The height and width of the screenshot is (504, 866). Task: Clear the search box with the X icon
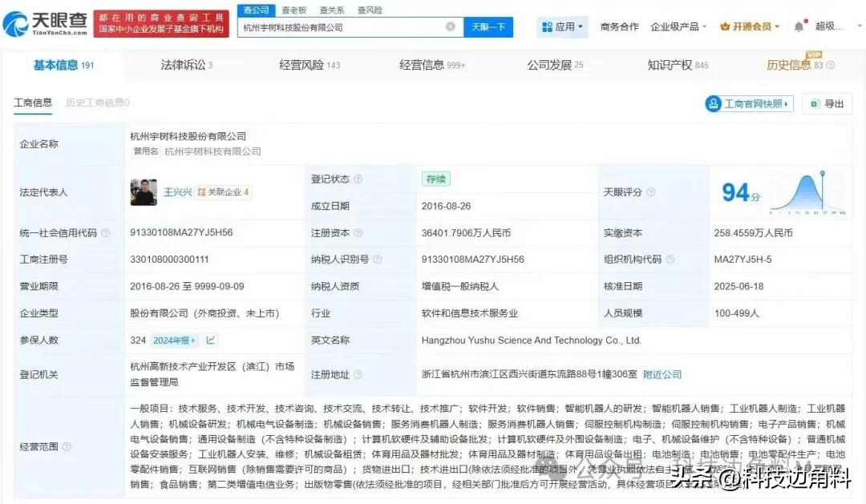[x=451, y=27]
